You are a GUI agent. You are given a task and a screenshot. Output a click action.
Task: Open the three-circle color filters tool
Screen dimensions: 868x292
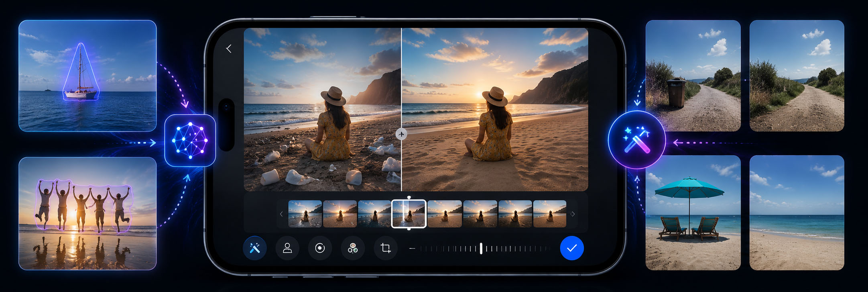[x=353, y=248]
